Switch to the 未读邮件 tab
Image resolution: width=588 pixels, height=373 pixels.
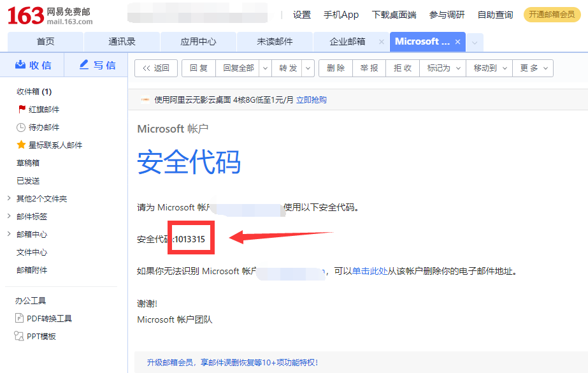[x=275, y=42]
